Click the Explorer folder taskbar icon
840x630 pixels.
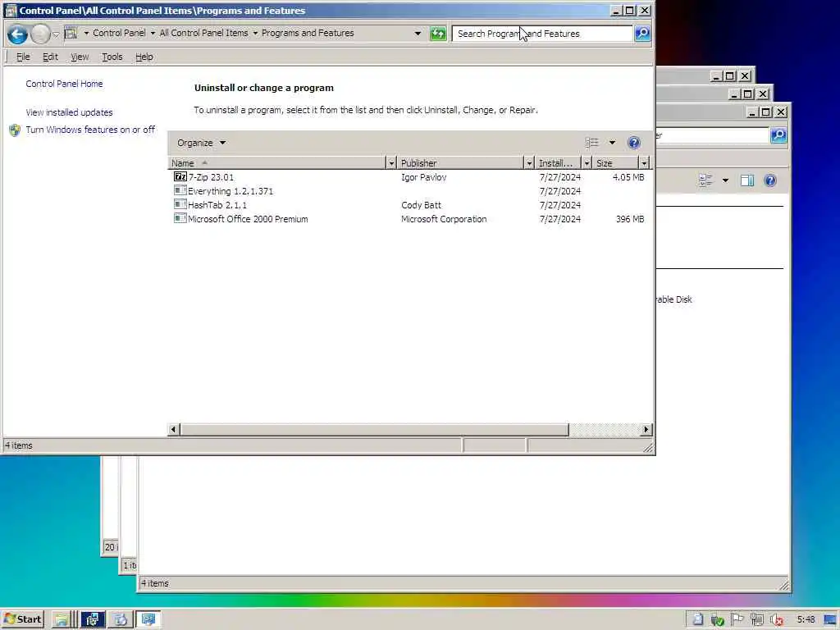62,620
